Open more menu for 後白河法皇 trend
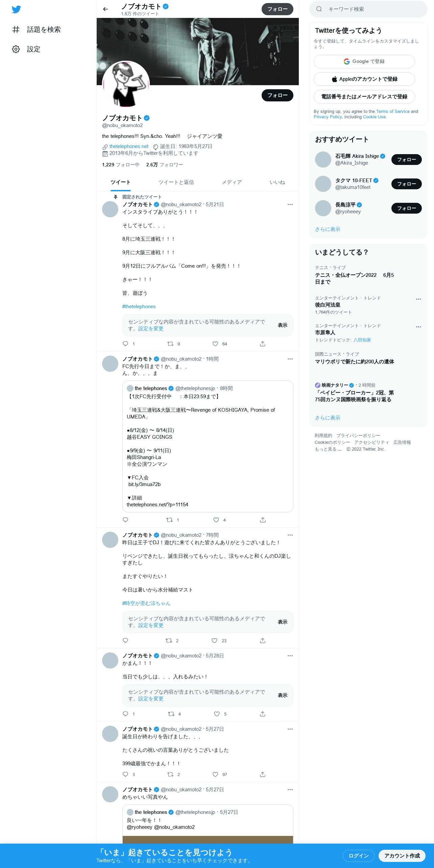The width and height of the screenshot is (434, 868). [418, 299]
